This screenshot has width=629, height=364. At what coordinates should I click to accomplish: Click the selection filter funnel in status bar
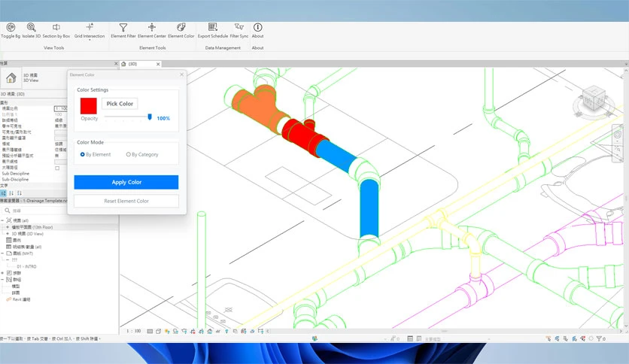(600, 338)
